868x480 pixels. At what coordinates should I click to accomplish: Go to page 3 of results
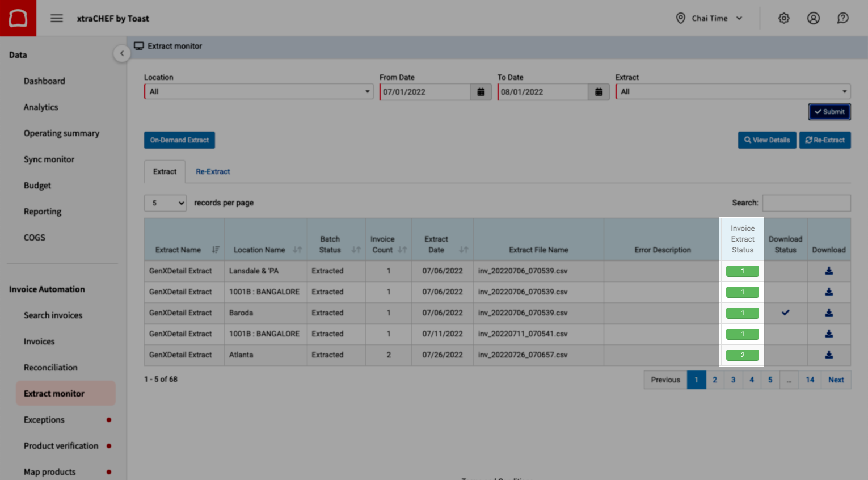coord(733,380)
